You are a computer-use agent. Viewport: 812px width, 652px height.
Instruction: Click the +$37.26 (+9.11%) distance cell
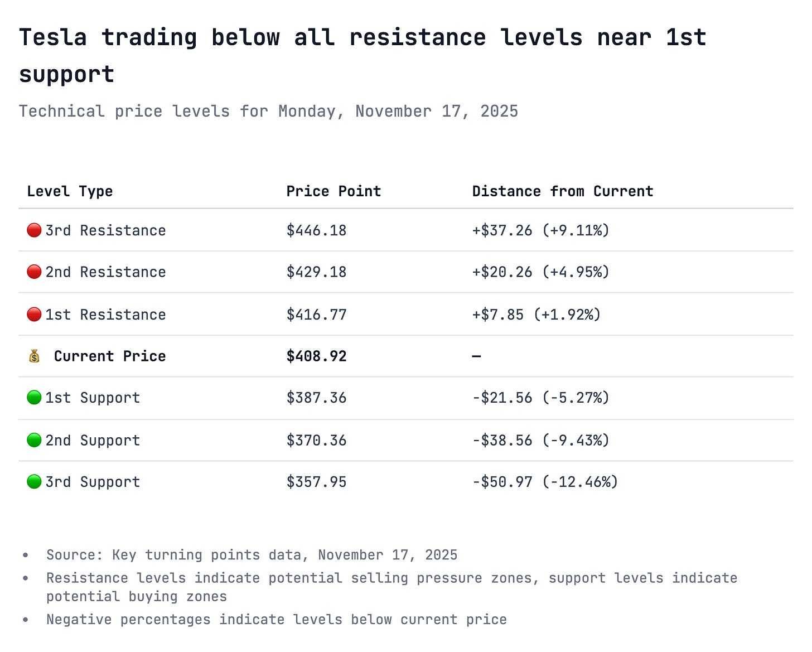point(541,230)
